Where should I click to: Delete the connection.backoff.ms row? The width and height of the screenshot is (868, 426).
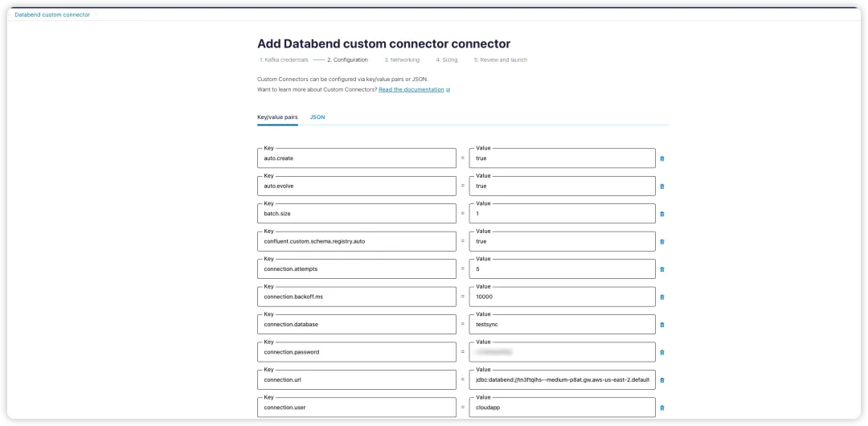[662, 297]
